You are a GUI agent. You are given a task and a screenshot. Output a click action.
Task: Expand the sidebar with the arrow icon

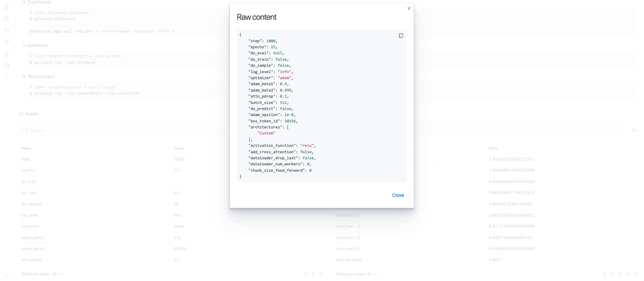pyautogui.click(x=7, y=275)
